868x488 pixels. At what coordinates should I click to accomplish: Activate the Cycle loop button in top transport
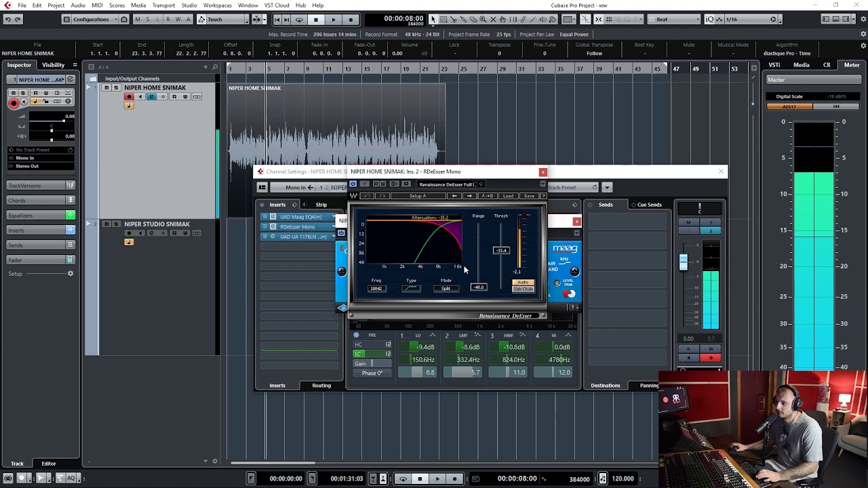pos(299,20)
